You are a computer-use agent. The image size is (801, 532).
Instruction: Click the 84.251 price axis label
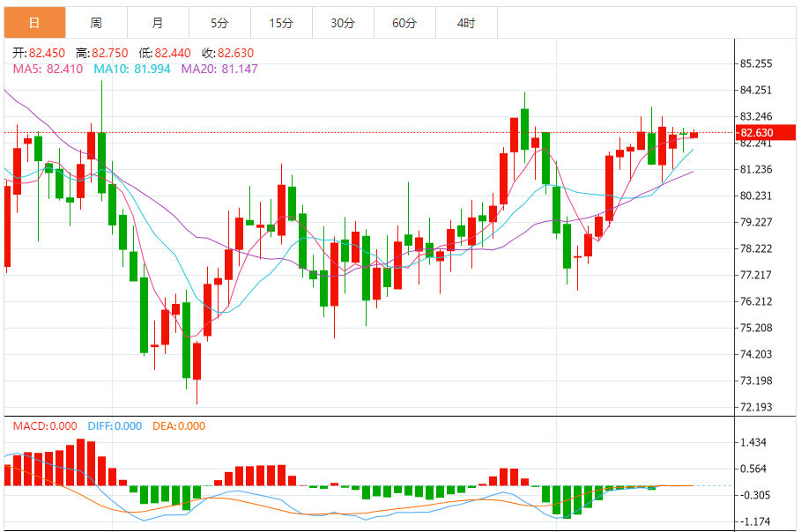click(756, 91)
